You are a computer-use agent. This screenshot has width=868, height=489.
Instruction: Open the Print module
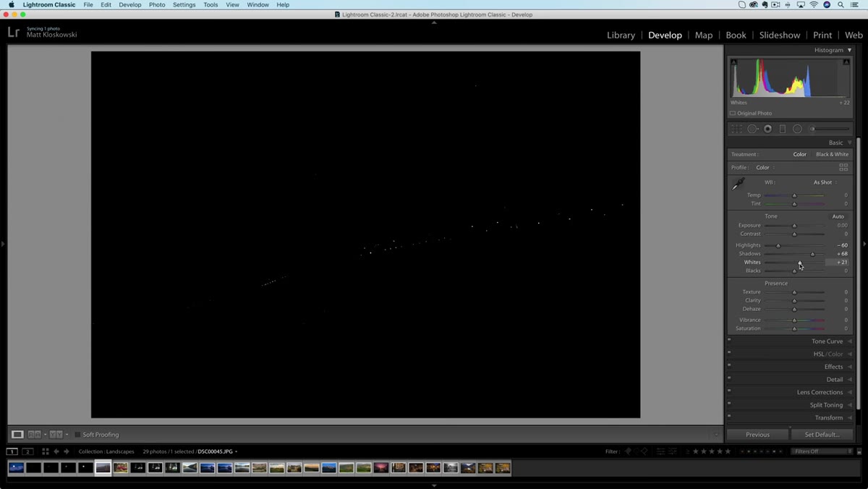click(x=822, y=35)
